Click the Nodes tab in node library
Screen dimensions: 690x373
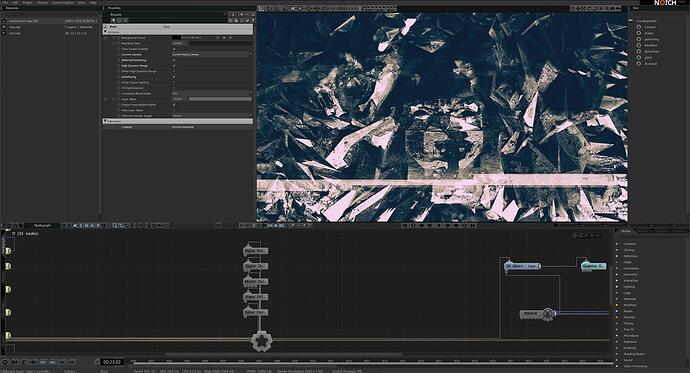(x=626, y=231)
